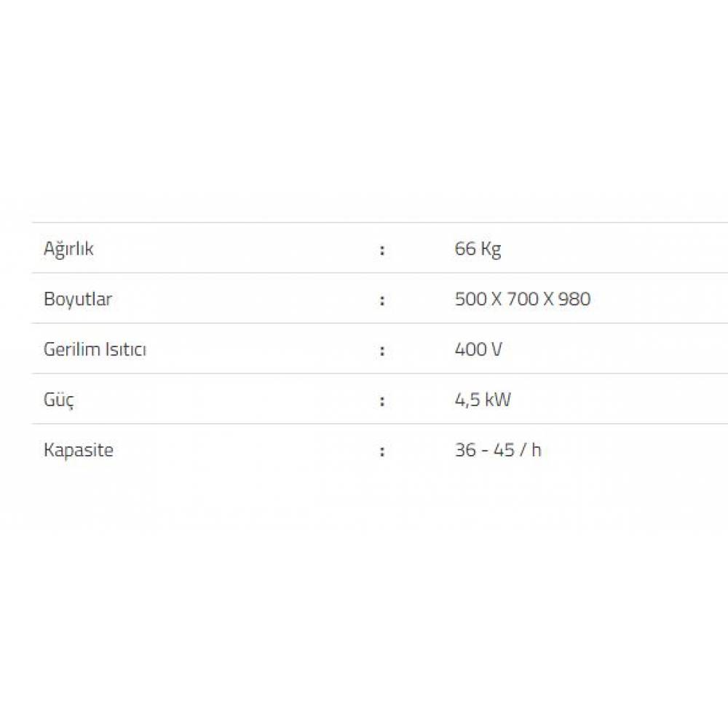The image size is (728, 728).
Task: Click the colon in the Boyutlar row
Action: click(x=381, y=300)
